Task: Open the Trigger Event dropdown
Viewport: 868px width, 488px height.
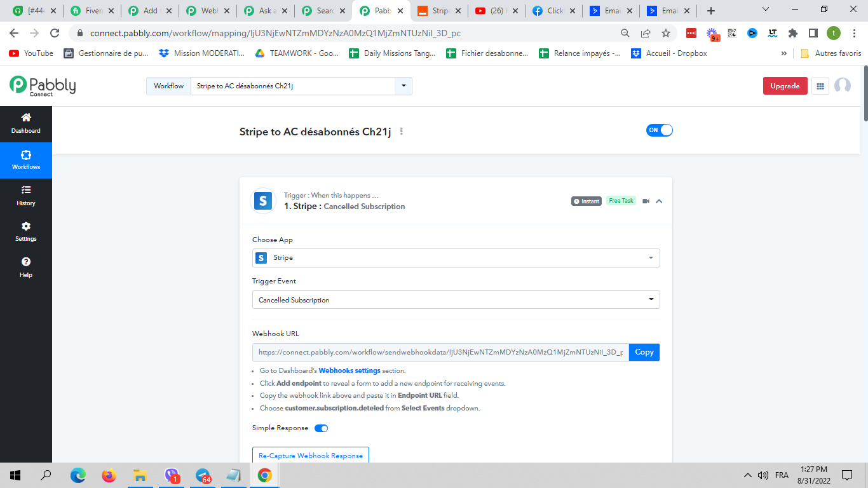Action: pyautogui.click(x=456, y=299)
